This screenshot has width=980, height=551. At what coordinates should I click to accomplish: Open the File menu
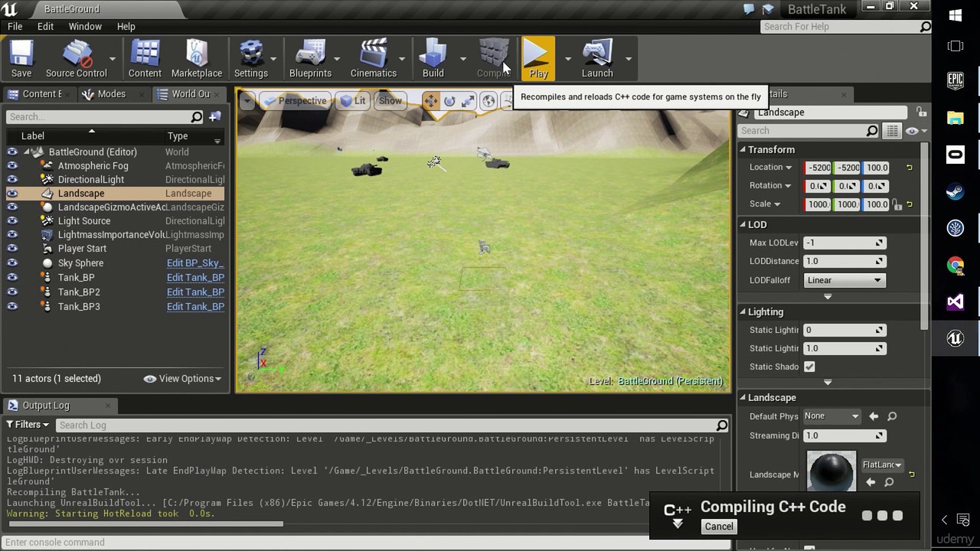15,27
